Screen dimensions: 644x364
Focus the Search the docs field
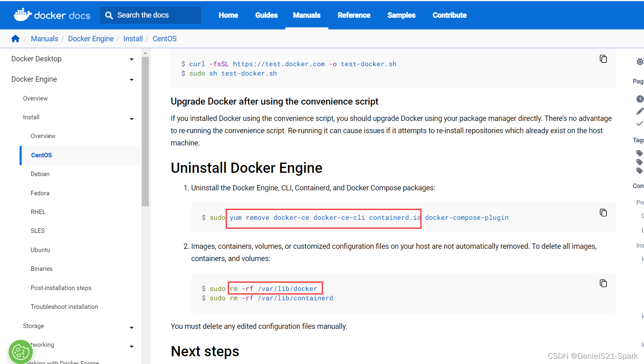150,15
